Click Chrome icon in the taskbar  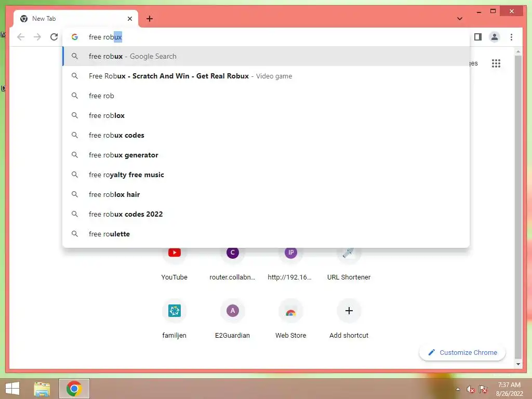[74, 389]
